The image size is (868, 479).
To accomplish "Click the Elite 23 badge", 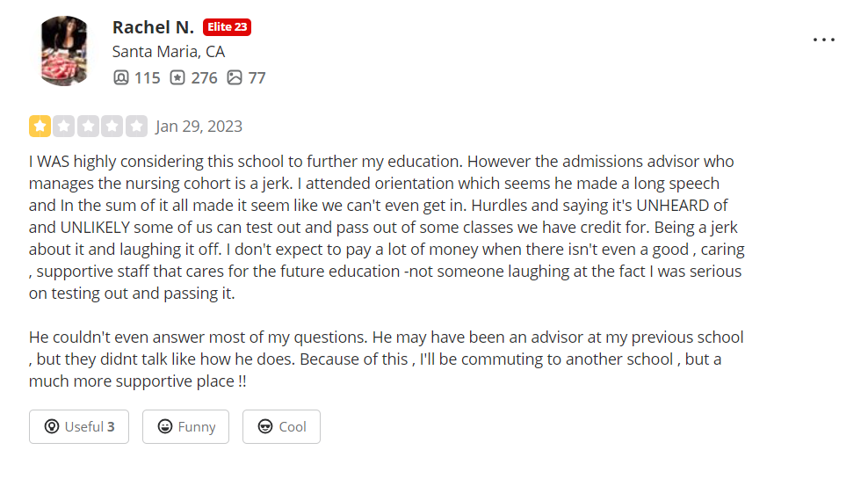I will point(227,27).
